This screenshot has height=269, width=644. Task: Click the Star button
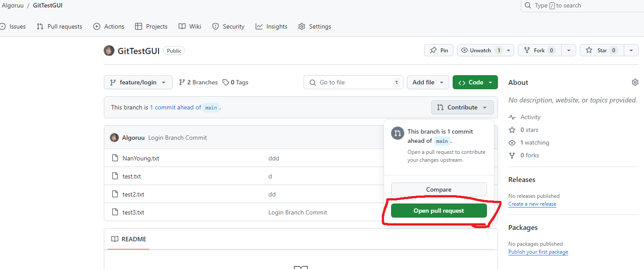coord(602,51)
